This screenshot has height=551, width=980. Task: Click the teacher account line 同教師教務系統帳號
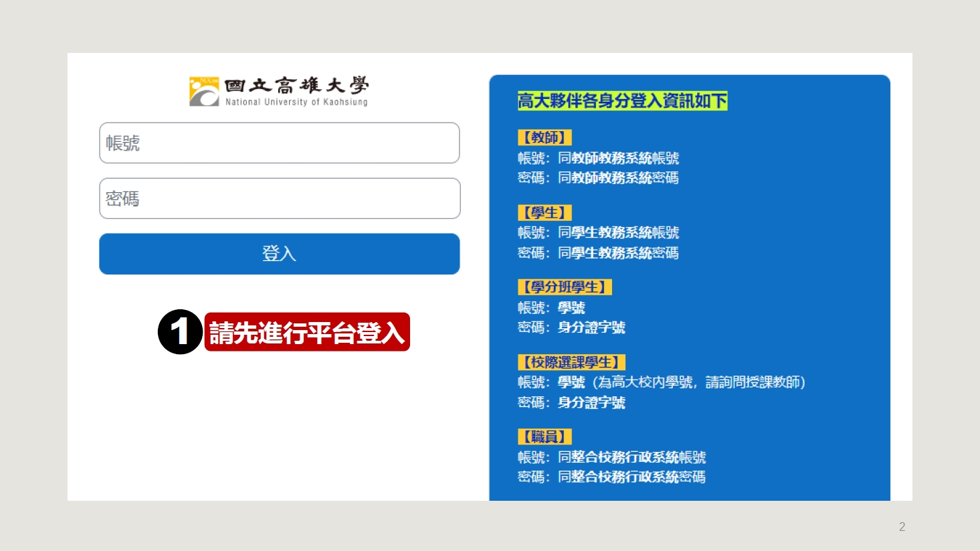pos(618,158)
